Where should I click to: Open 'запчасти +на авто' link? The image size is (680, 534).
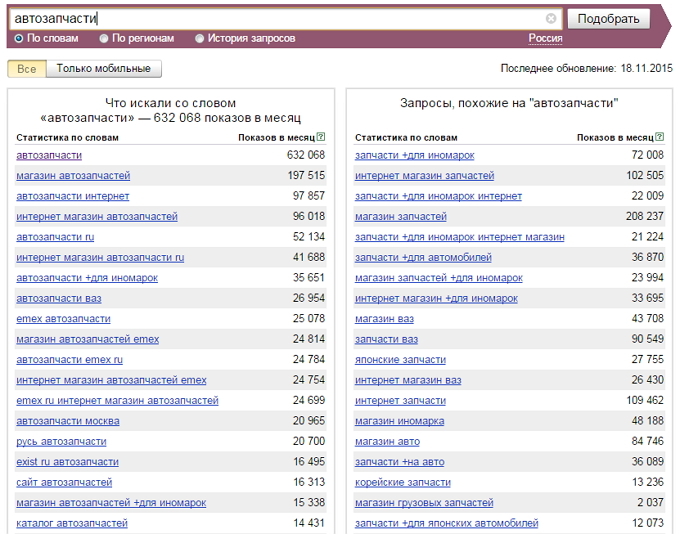(400, 462)
